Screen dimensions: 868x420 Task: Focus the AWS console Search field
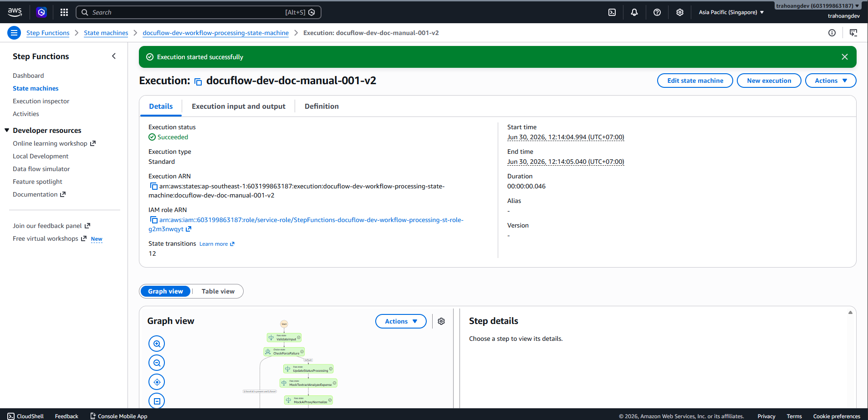pos(199,12)
